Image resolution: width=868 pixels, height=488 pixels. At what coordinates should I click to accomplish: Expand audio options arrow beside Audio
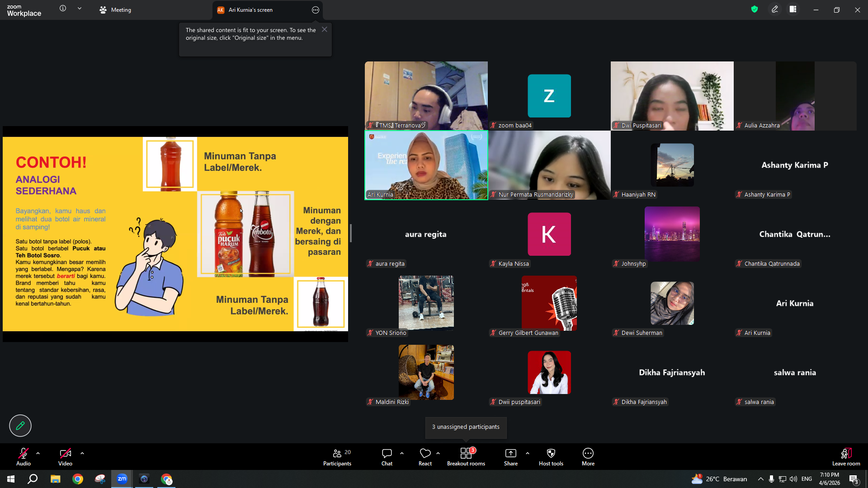click(38, 453)
